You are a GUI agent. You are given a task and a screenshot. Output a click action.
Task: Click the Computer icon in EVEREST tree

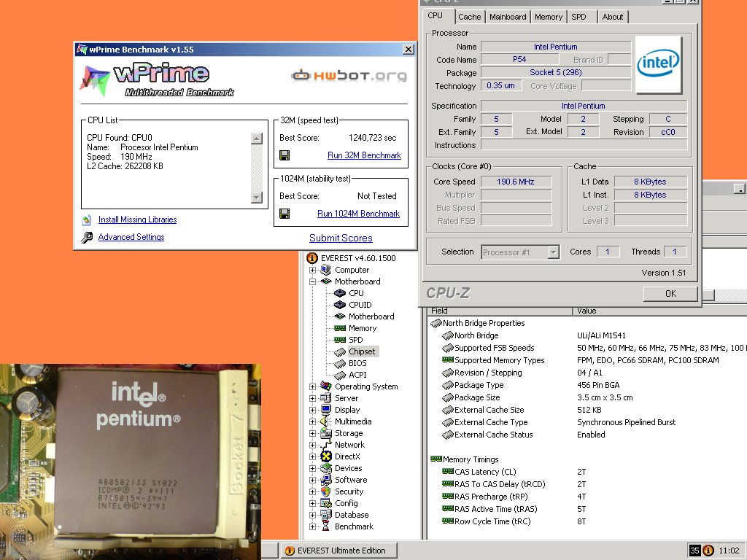pyautogui.click(x=326, y=270)
